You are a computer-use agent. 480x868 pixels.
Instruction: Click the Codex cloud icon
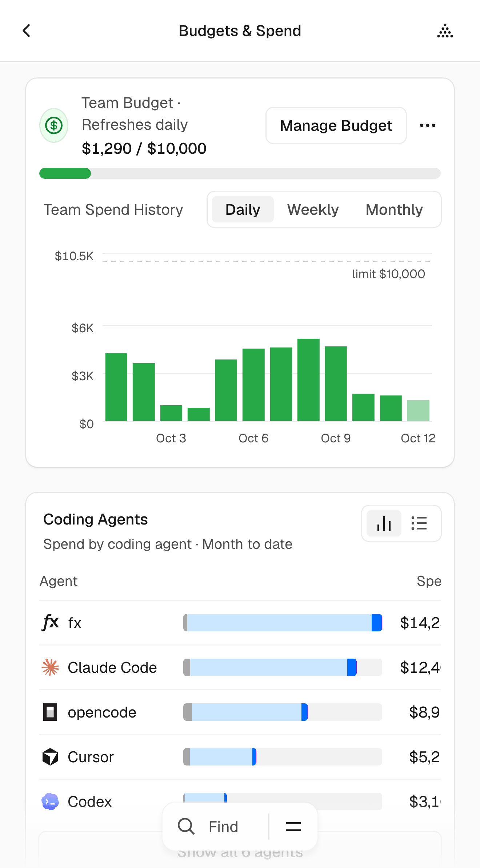pyautogui.click(x=50, y=801)
